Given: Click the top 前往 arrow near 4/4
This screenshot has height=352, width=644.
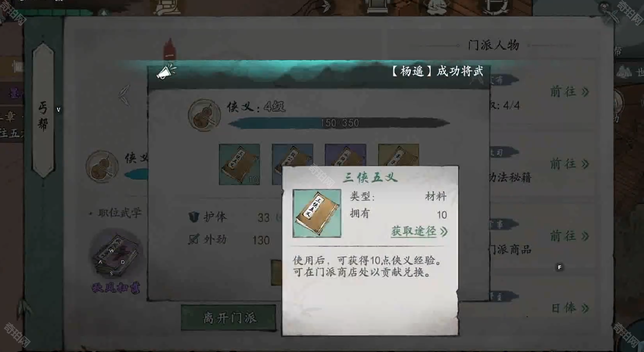Looking at the screenshot, I should [x=570, y=92].
